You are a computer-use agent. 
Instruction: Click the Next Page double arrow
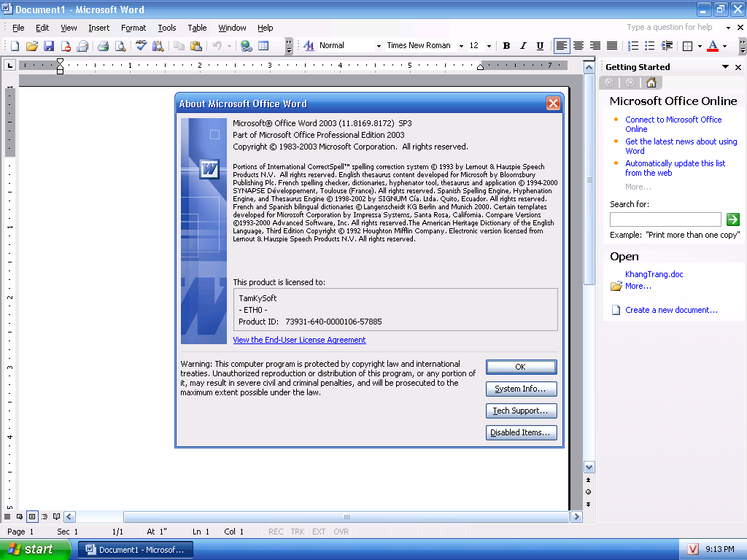(x=589, y=505)
